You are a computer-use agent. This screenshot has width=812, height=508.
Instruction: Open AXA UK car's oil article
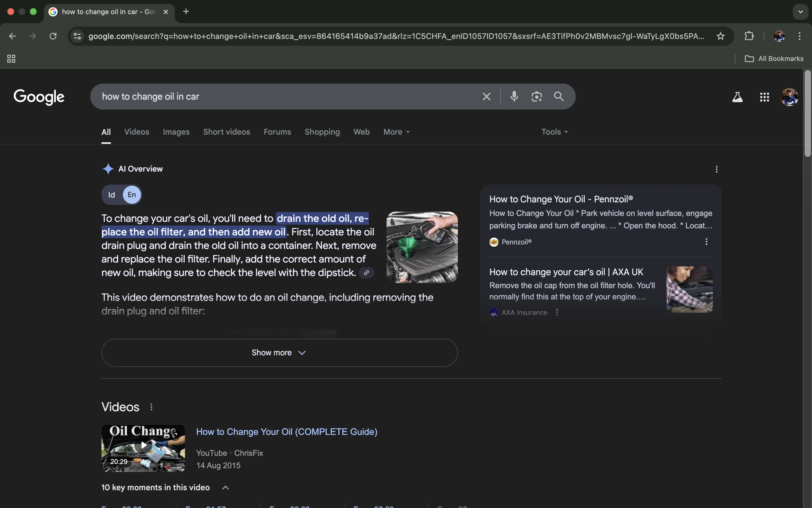click(566, 272)
